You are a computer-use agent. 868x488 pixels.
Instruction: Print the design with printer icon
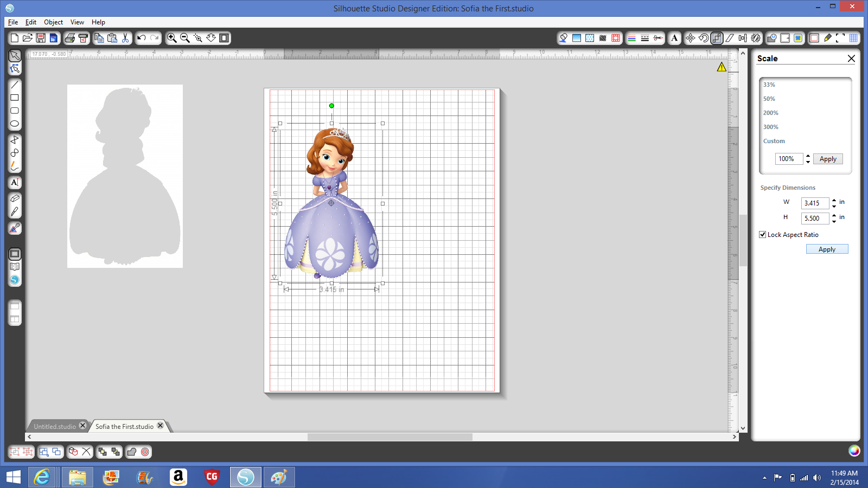pyautogui.click(x=70, y=38)
